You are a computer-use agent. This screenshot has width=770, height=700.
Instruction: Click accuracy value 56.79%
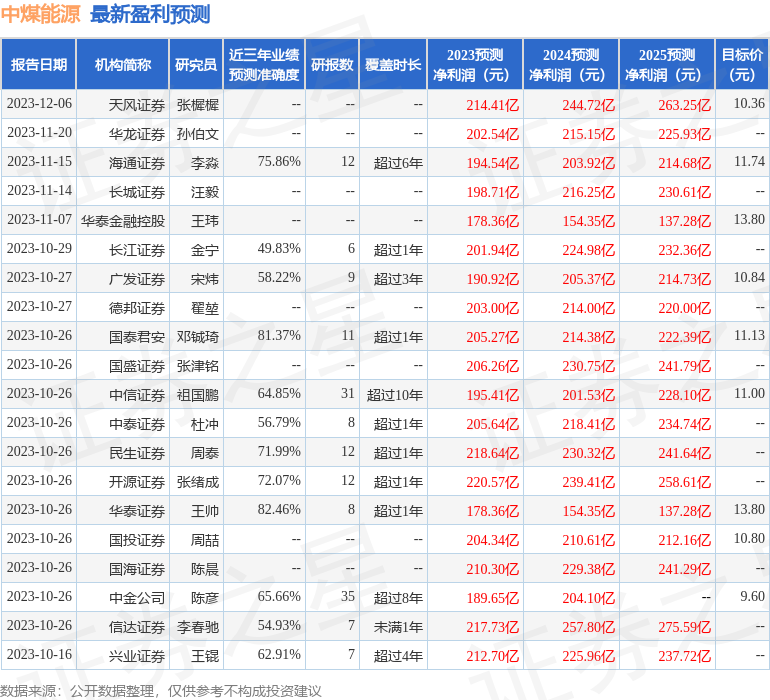click(x=279, y=422)
